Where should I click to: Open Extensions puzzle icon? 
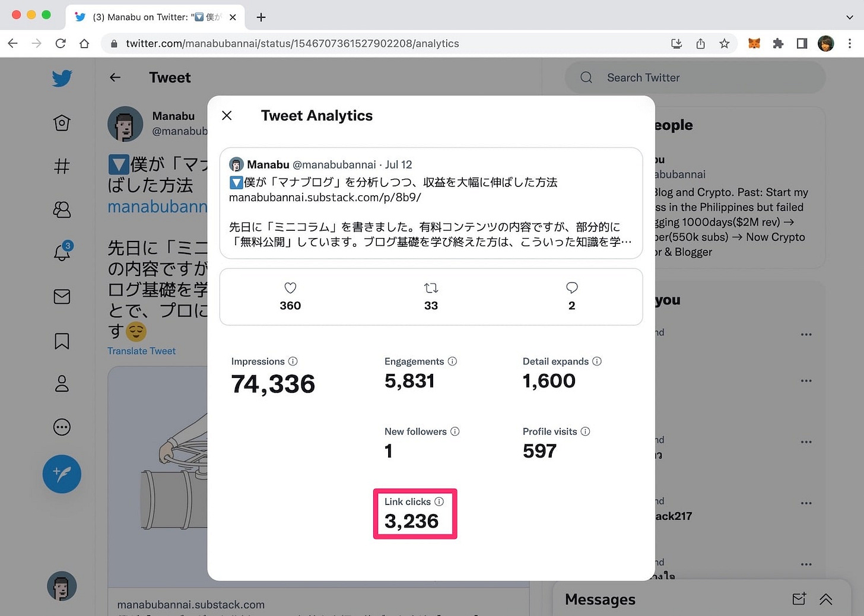coord(778,43)
